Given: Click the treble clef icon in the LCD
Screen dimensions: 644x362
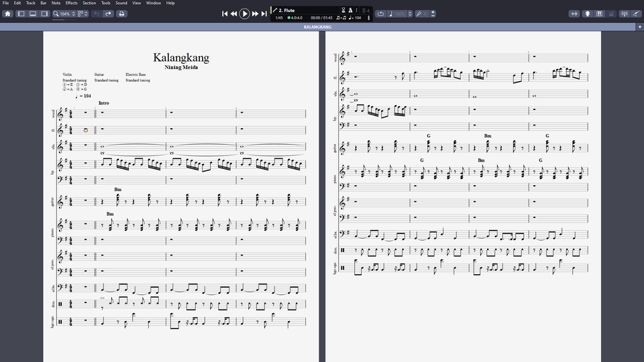Looking at the screenshot, I should coord(368,17).
